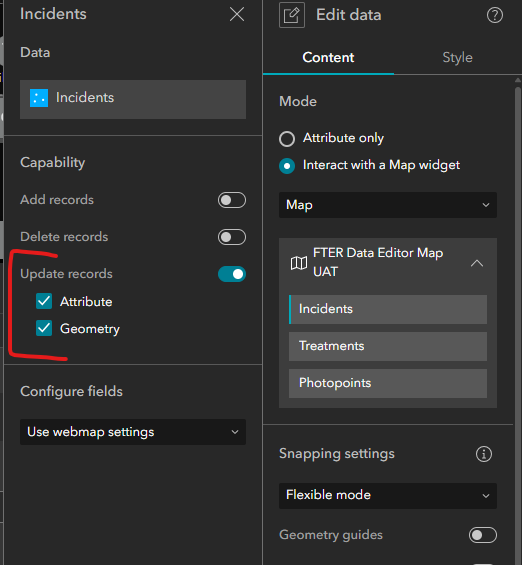
Task: Uncheck the Geometry checkbox
Action: pyautogui.click(x=44, y=328)
